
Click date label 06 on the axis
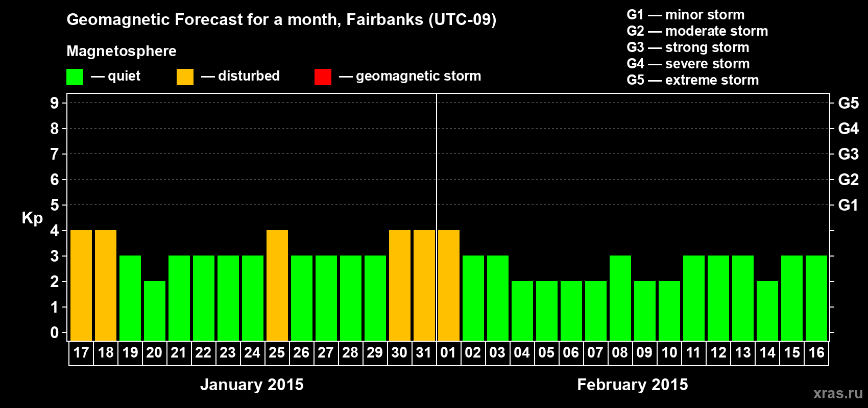pyautogui.click(x=571, y=353)
